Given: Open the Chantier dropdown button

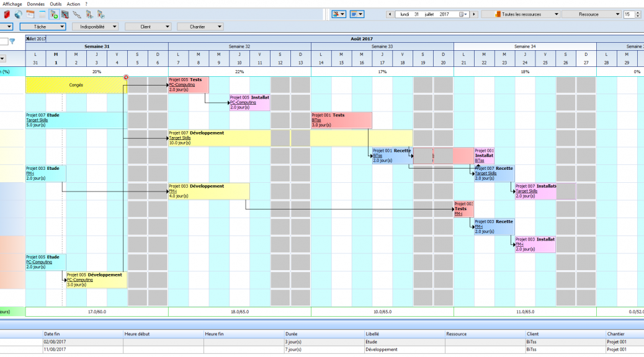Looking at the screenshot, I should click(x=200, y=27).
